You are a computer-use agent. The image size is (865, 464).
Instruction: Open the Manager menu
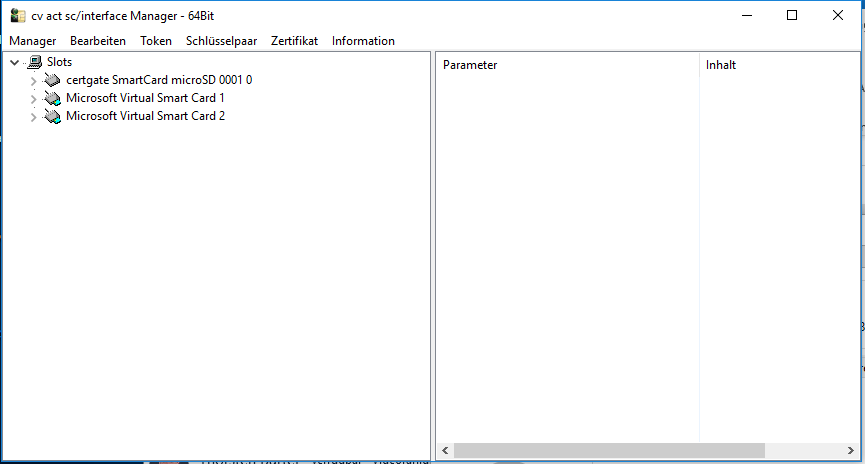coord(32,41)
